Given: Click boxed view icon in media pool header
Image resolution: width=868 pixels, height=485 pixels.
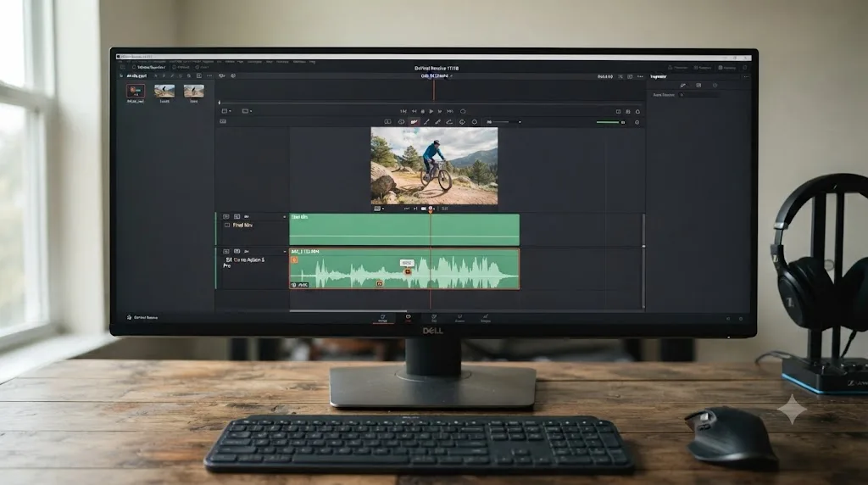Looking at the screenshot, I should tap(198, 75).
